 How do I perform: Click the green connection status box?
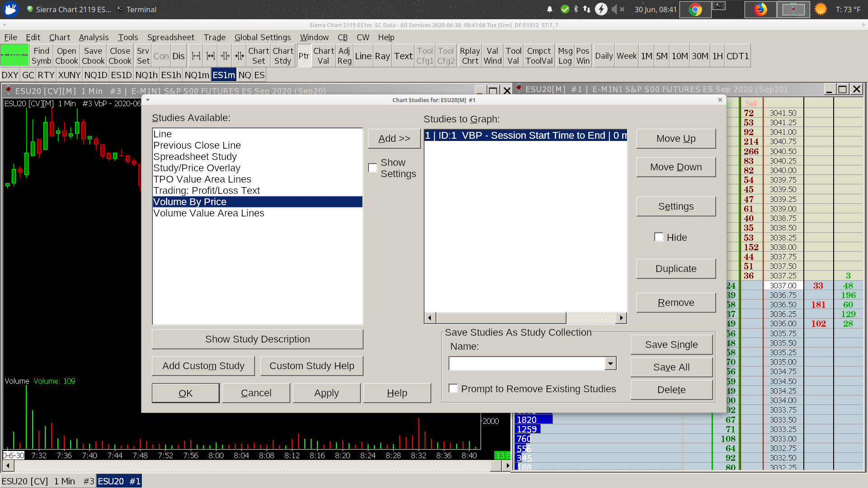(x=14, y=56)
